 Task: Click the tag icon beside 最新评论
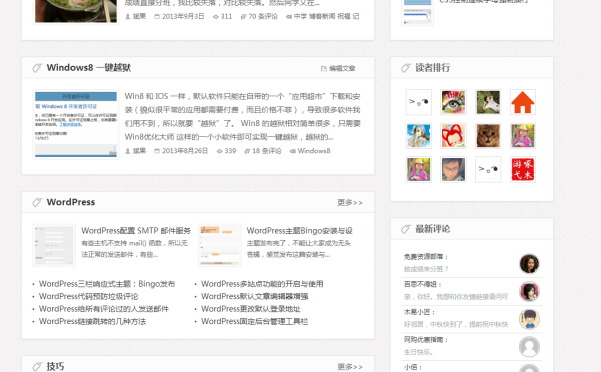pos(406,229)
